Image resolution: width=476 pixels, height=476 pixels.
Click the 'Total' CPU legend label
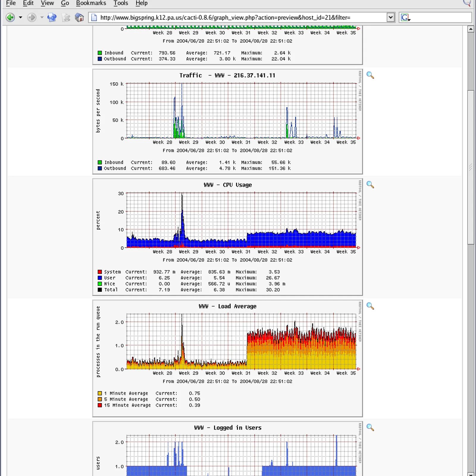(x=111, y=289)
